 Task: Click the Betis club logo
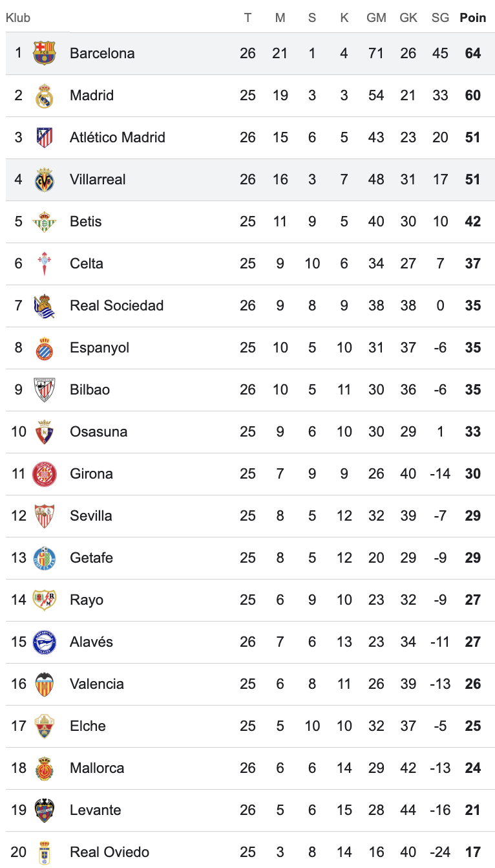click(x=45, y=221)
